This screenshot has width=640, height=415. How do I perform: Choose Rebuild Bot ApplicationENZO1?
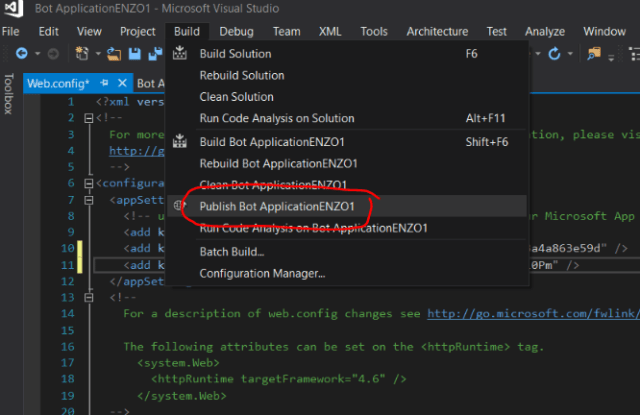(347, 164)
